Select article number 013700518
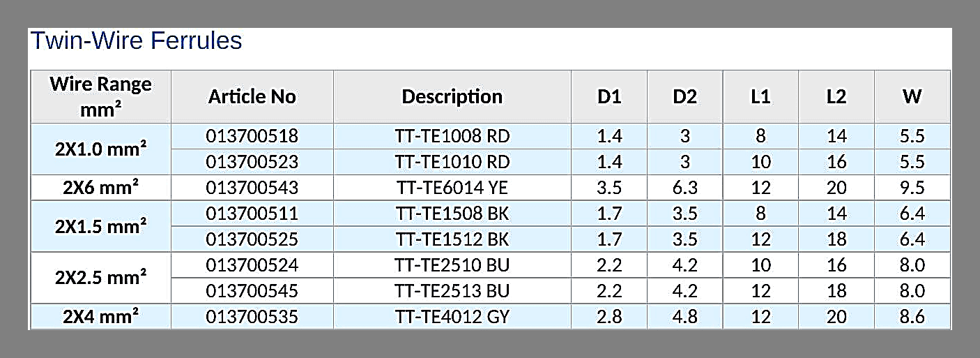The image size is (980, 358). tap(252, 136)
